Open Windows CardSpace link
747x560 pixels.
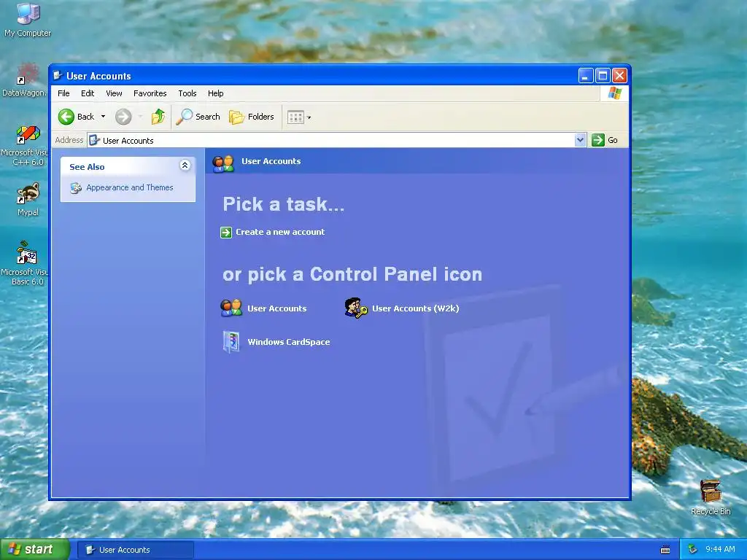[x=289, y=342]
